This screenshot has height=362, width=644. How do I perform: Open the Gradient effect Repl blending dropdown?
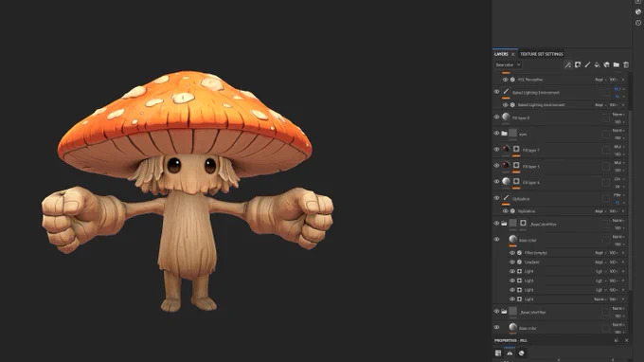600,262
